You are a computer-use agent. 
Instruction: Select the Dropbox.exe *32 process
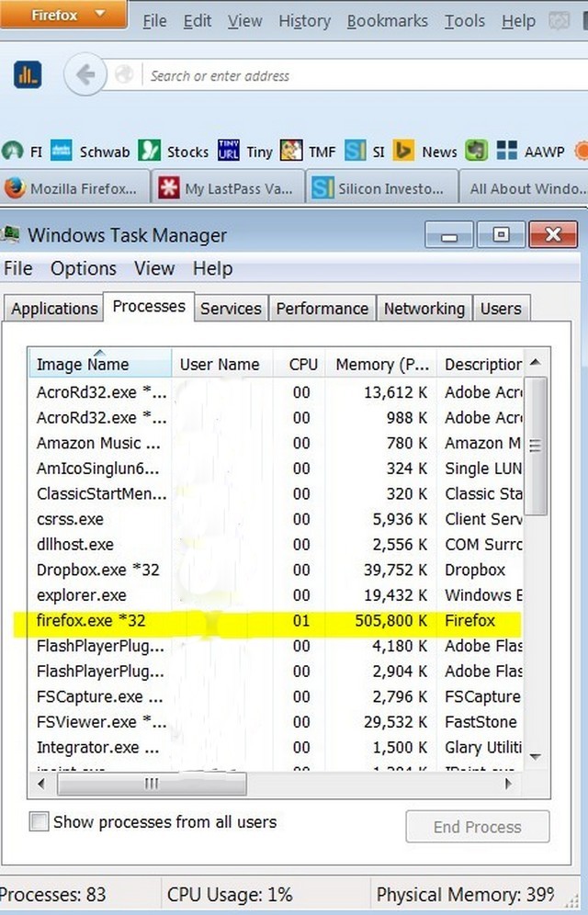275,570
